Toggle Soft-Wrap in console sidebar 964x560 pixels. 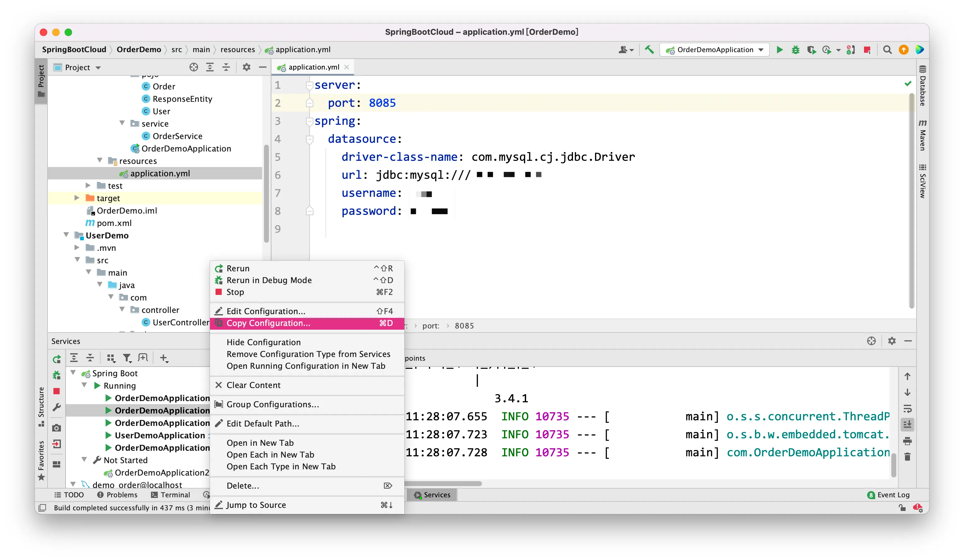[907, 409]
